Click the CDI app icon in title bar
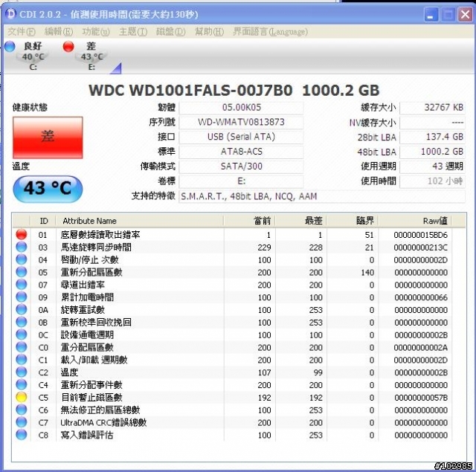The image size is (476, 472). click(x=10, y=14)
